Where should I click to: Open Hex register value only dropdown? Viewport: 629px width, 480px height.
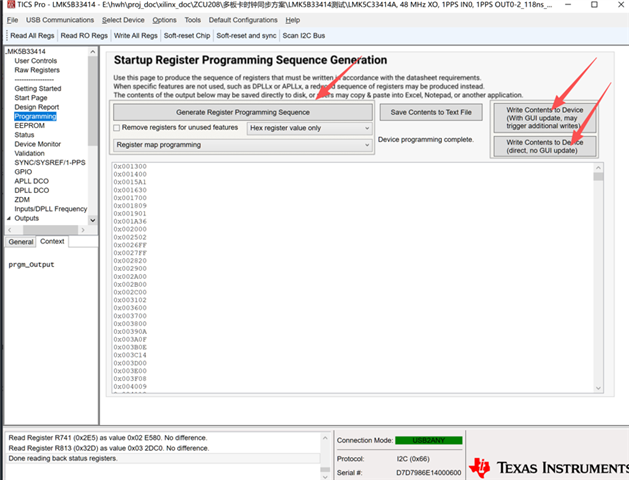pos(309,128)
